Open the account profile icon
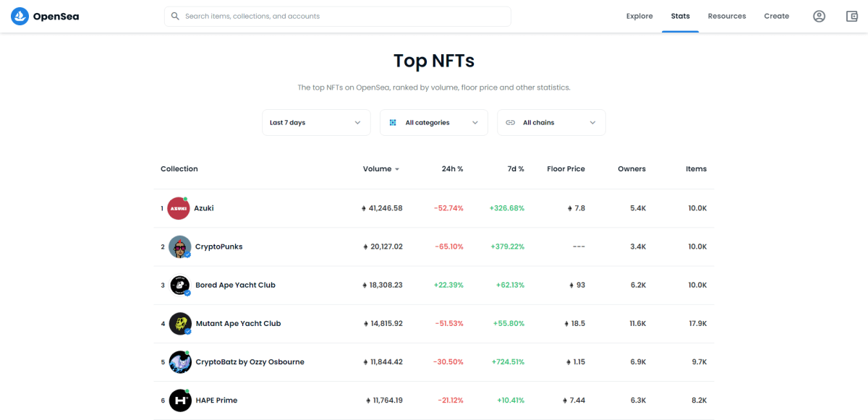Viewport: 868px width, 420px height. click(819, 16)
